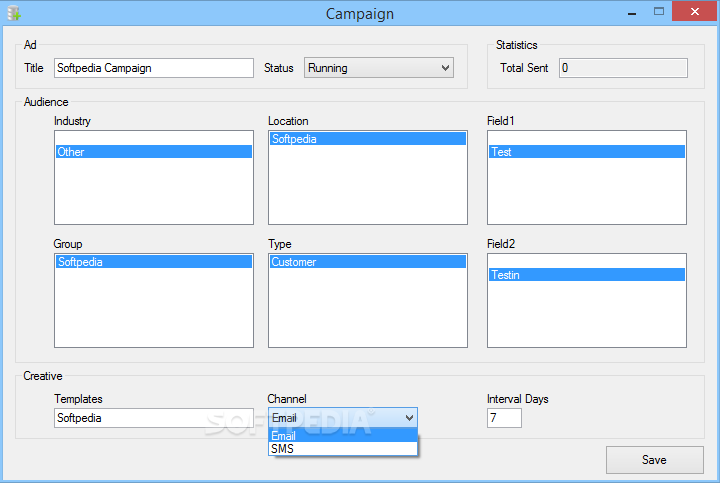Collapse the Channel dropdown arrow
This screenshot has height=483, width=720.
tap(409, 418)
